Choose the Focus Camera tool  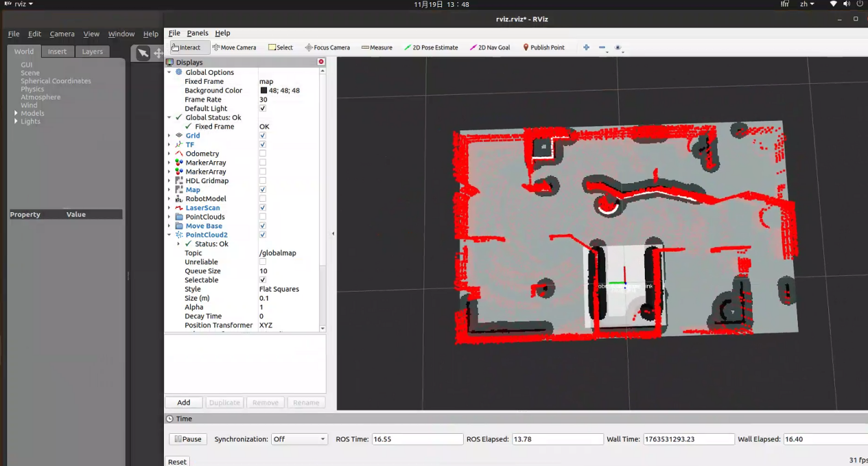click(327, 47)
